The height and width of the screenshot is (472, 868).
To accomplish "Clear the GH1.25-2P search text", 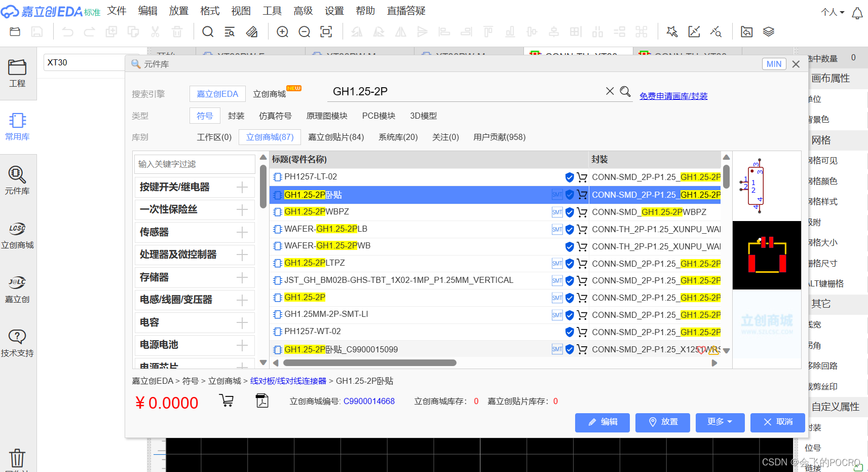I will click(610, 91).
